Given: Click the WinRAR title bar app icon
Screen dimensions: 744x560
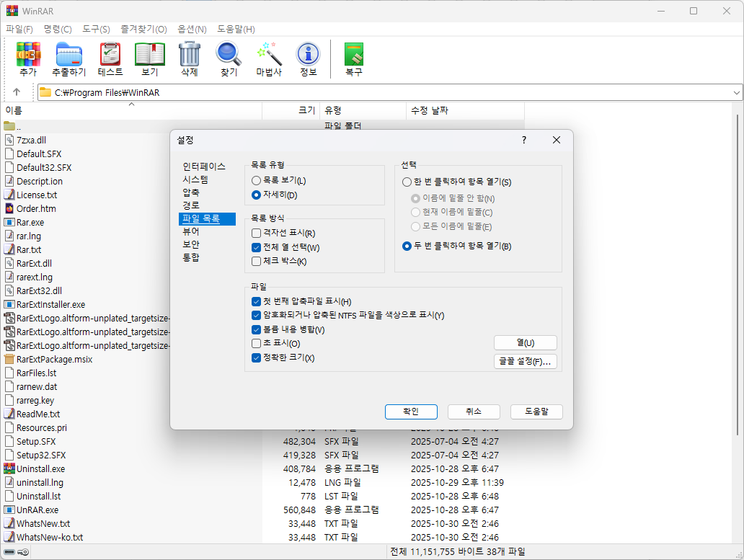Looking at the screenshot, I should (12, 10).
